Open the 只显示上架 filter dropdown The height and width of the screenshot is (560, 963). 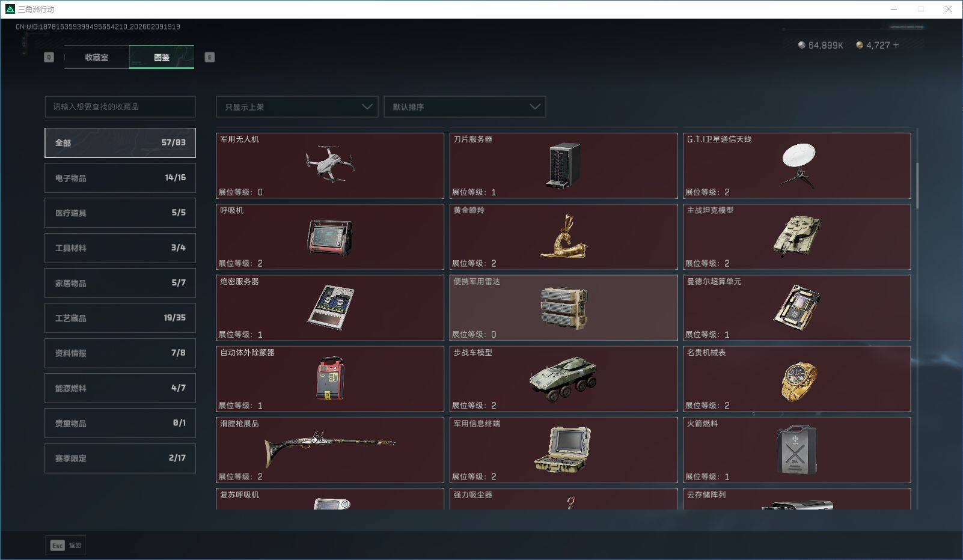296,106
